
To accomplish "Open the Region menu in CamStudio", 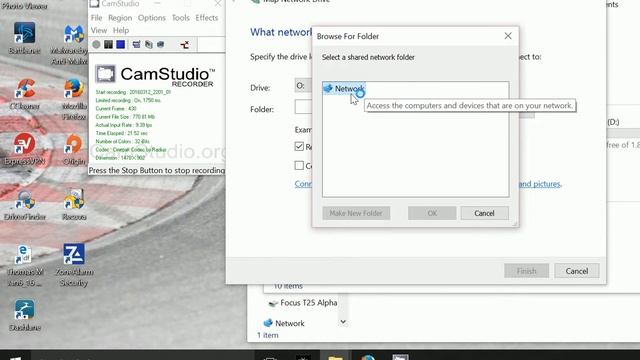I will [x=120, y=18].
